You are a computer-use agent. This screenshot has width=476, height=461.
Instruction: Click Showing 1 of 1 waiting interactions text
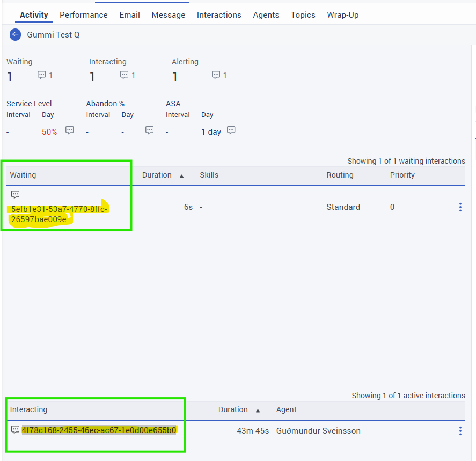coord(406,161)
